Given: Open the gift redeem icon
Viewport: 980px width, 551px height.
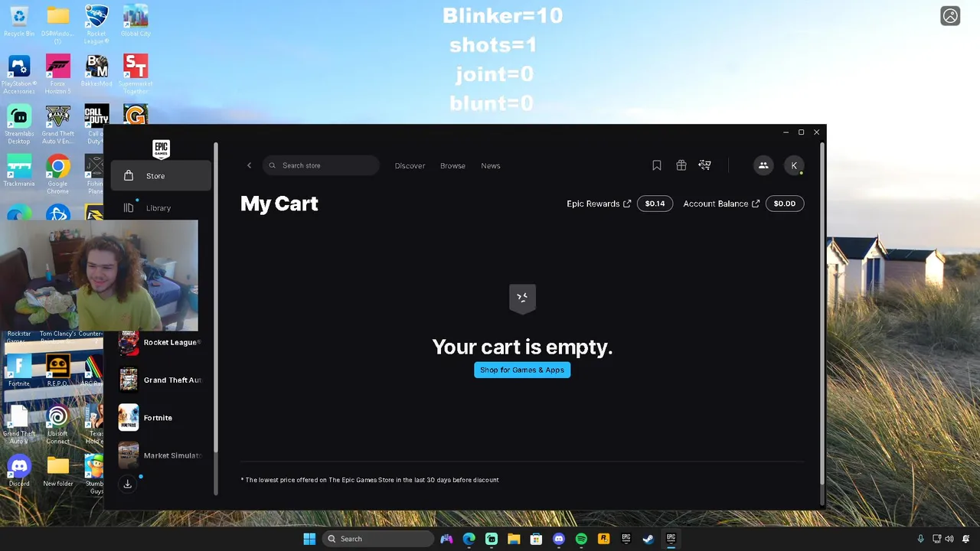Looking at the screenshot, I should point(681,165).
